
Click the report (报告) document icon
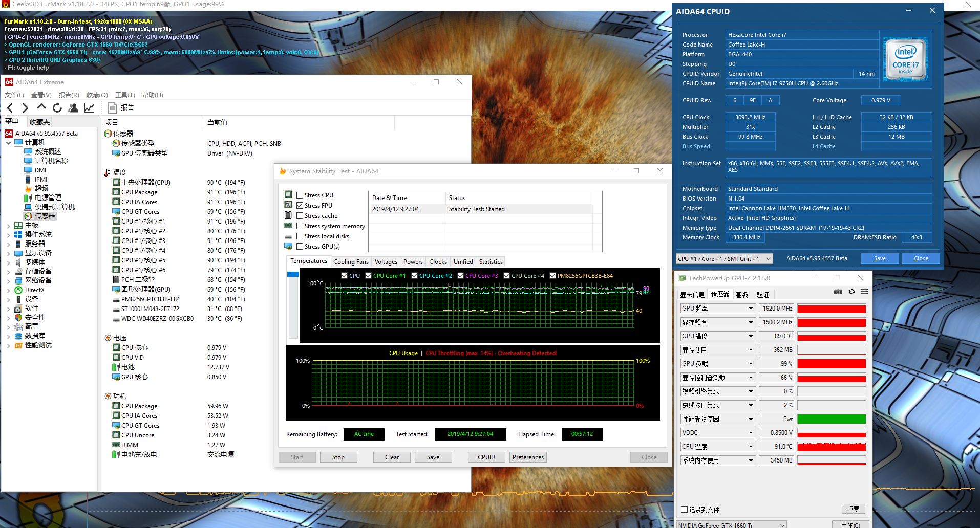(x=113, y=107)
